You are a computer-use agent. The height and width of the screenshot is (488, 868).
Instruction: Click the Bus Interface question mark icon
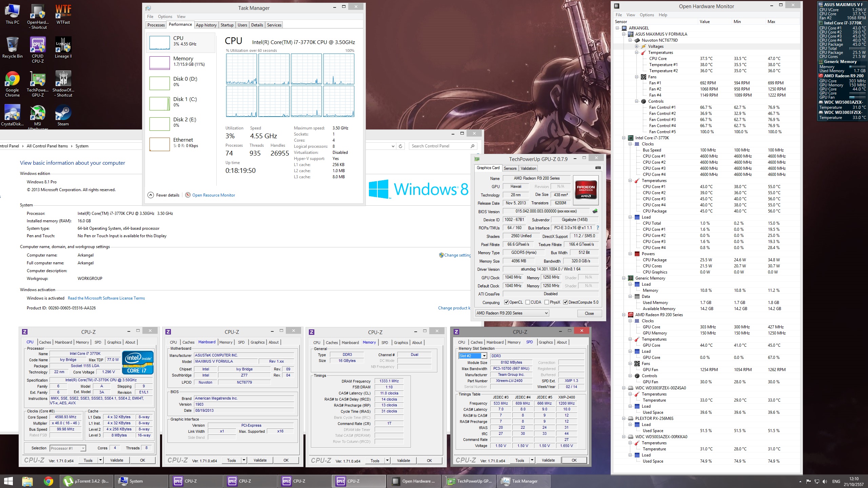598,228
